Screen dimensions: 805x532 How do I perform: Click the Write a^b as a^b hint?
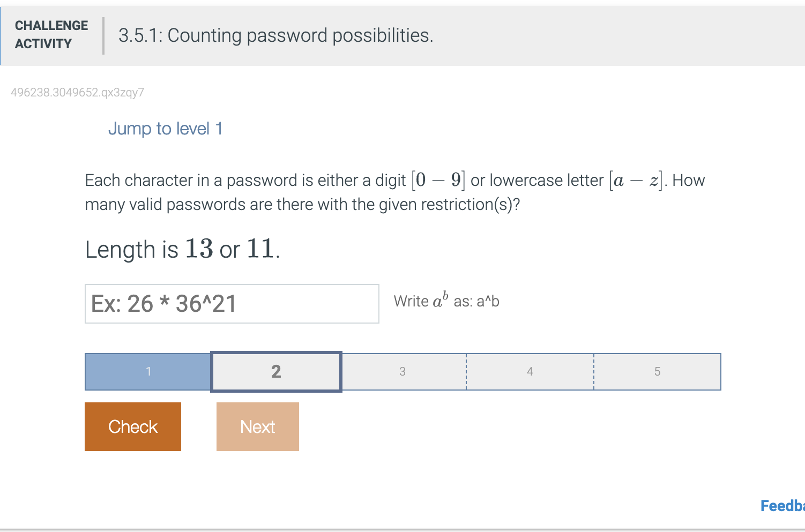446,301
